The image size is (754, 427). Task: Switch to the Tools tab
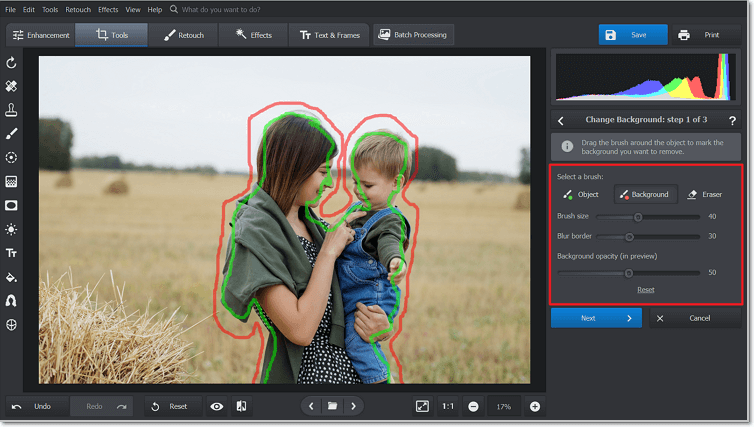point(112,35)
